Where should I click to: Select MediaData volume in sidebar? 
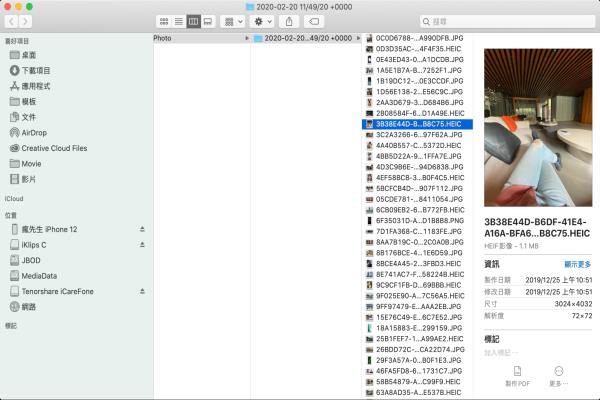click(x=34, y=276)
